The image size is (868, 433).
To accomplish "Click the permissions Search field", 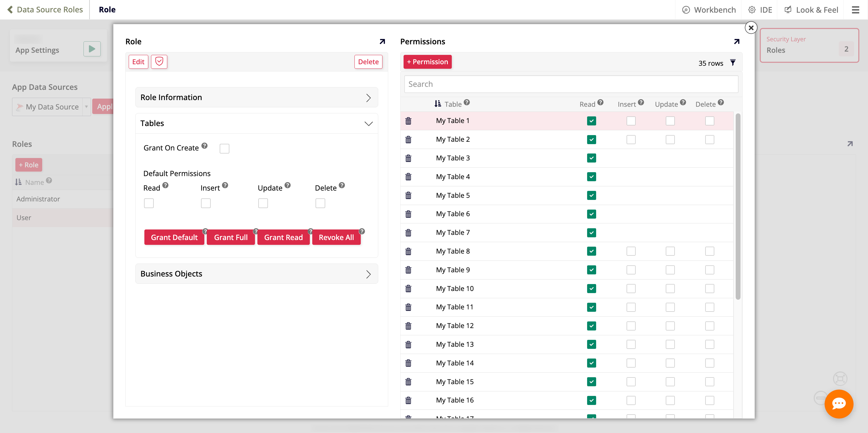I will pos(571,84).
